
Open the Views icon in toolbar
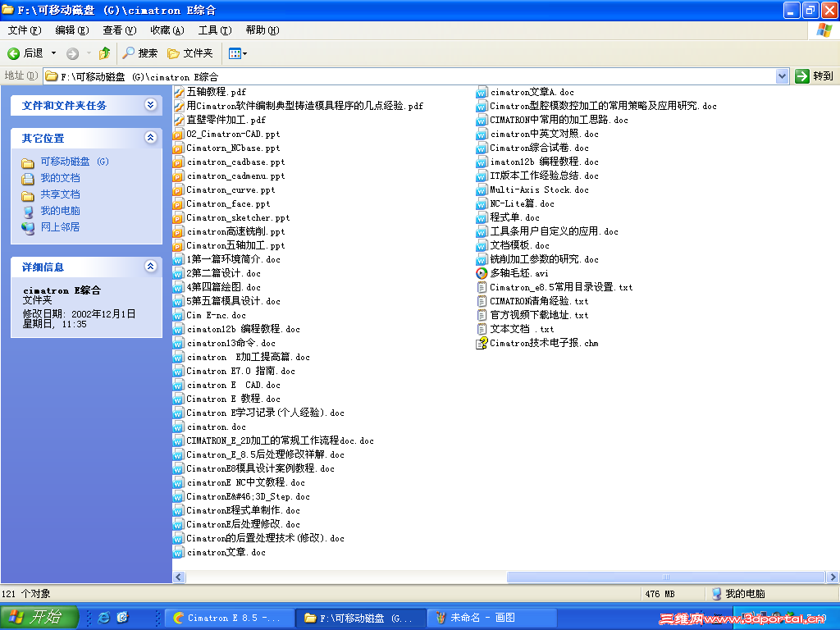pyautogui.click(x=235, y=53)
